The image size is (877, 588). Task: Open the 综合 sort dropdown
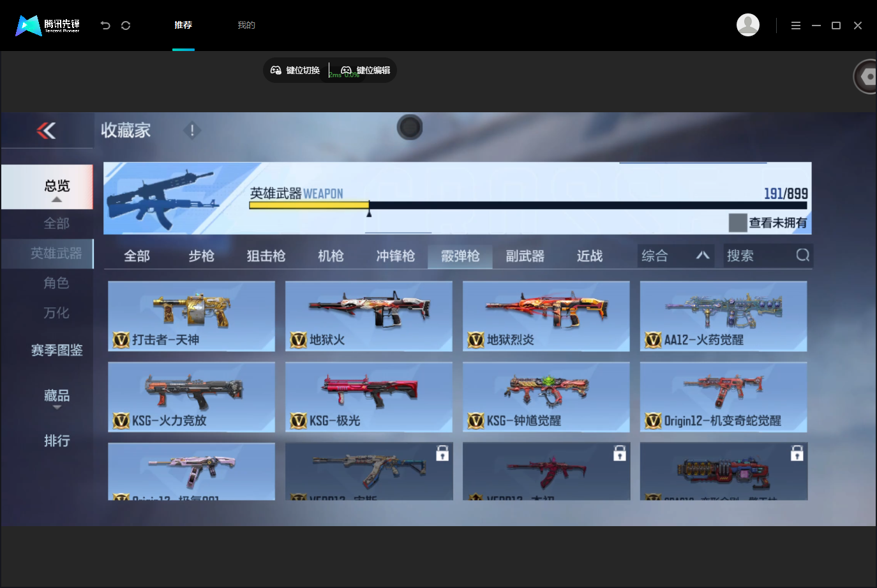675,256
